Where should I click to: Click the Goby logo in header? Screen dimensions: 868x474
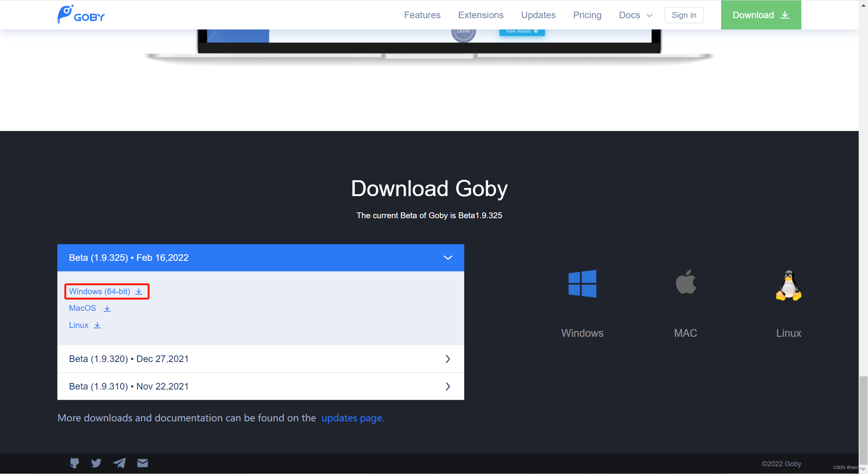tap(81, 15)
